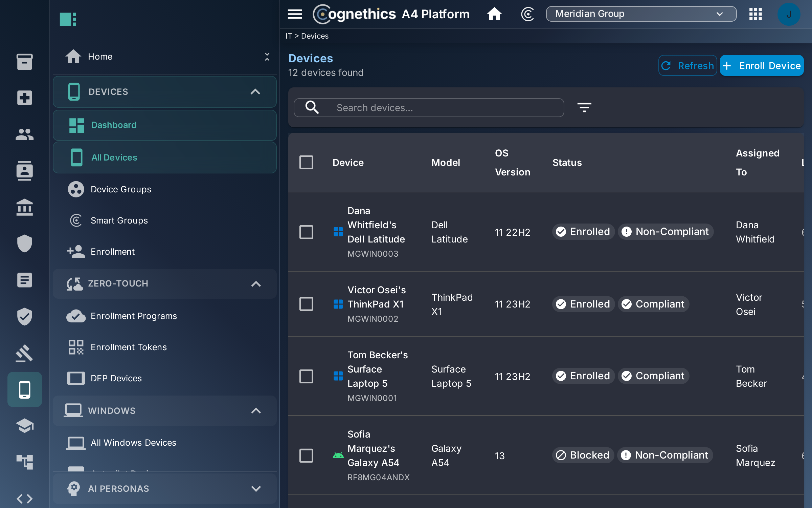
Task: Select the graduation cap icon in the rail
Action: [24, 426]
